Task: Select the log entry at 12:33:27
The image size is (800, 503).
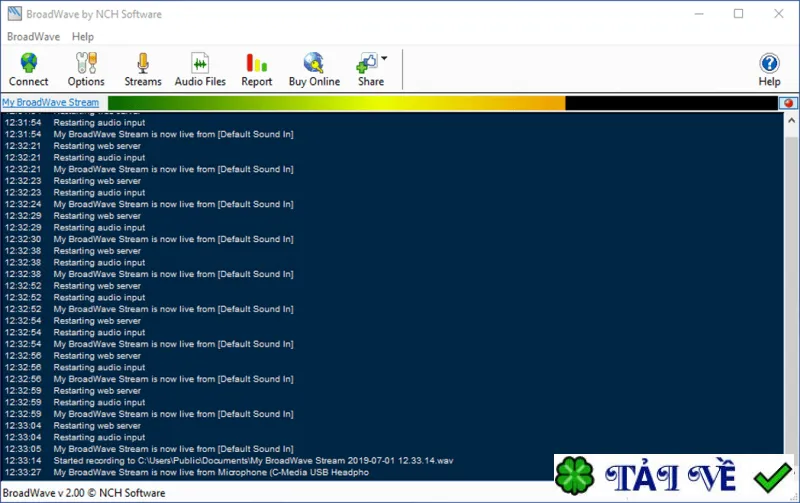Action: [187, 472]
